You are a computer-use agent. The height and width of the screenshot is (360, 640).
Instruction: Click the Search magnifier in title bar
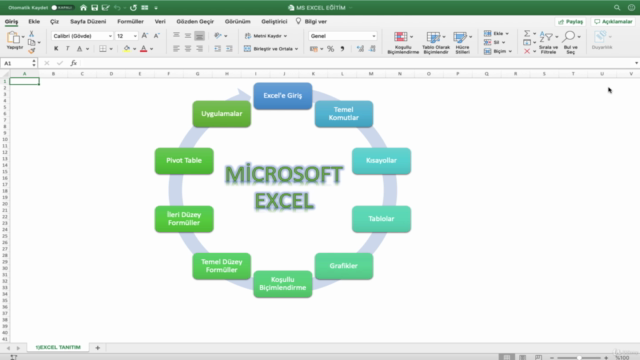click(617, 7)
